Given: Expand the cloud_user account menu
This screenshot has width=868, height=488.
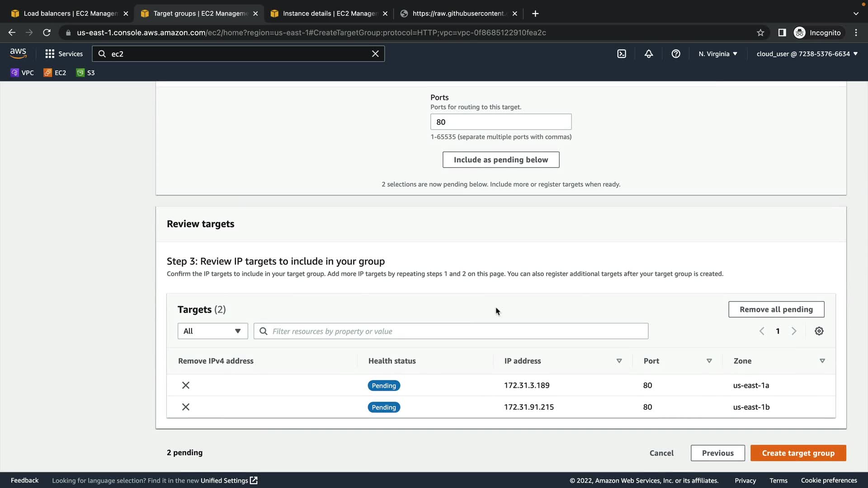Looking at the screenshot, I should point(807,54).
